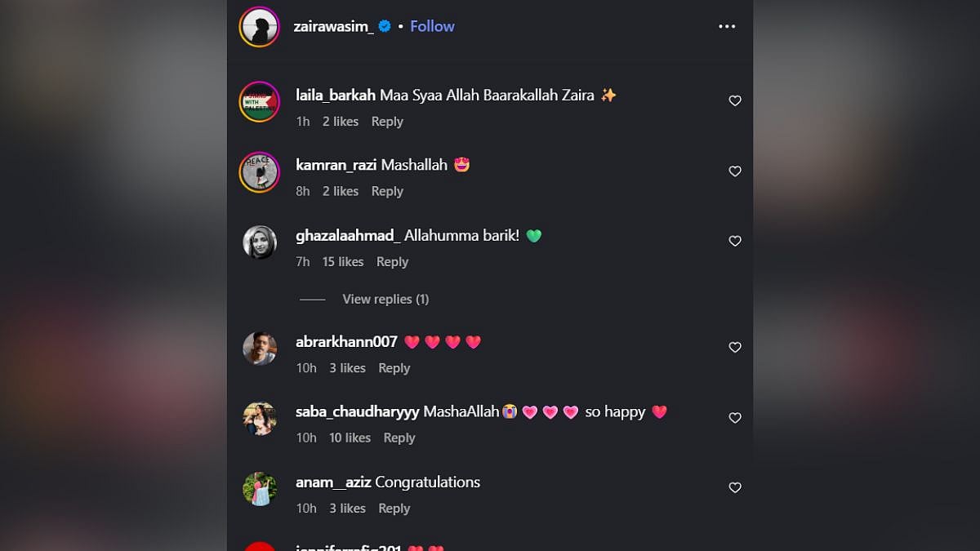Expand View replies (1) under ghazalaahmad_

(x=385, y=300)
